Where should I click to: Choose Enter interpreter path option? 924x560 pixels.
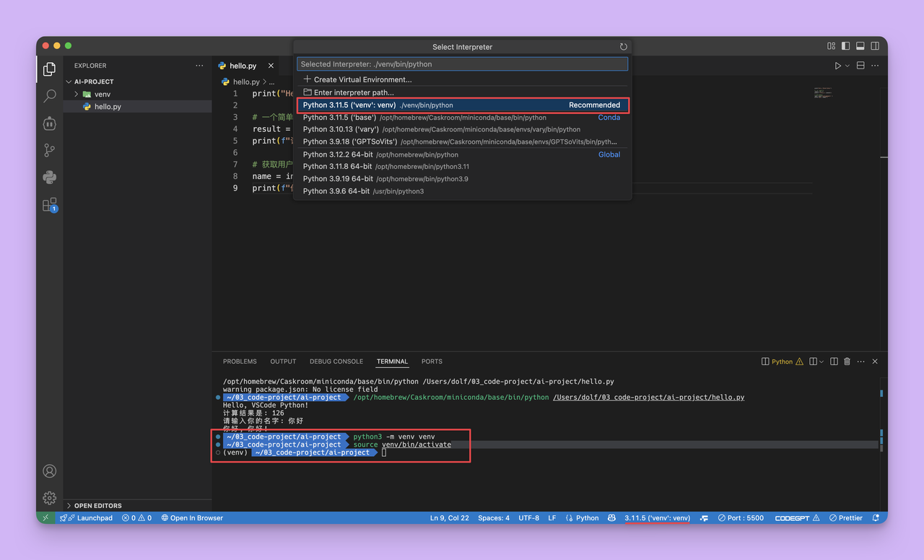point(463,92)
